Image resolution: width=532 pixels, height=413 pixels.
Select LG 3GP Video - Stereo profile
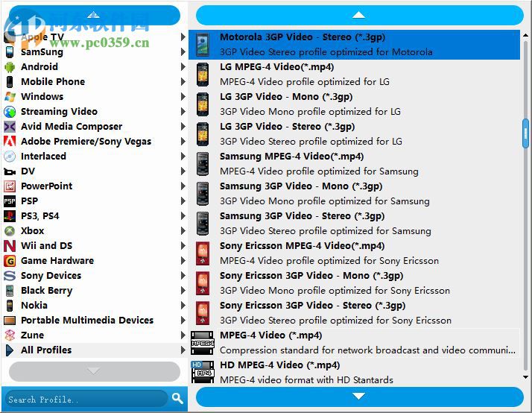354,134
